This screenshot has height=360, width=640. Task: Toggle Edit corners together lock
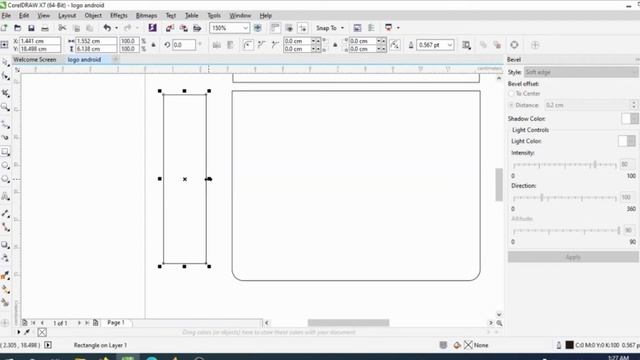(x=335, y=45)
